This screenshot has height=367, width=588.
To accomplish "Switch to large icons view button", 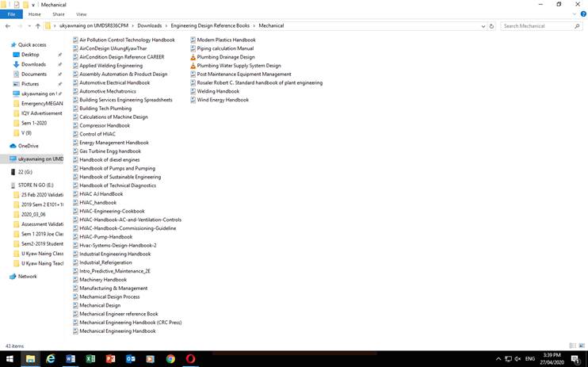I will click(x=582, y=346).
